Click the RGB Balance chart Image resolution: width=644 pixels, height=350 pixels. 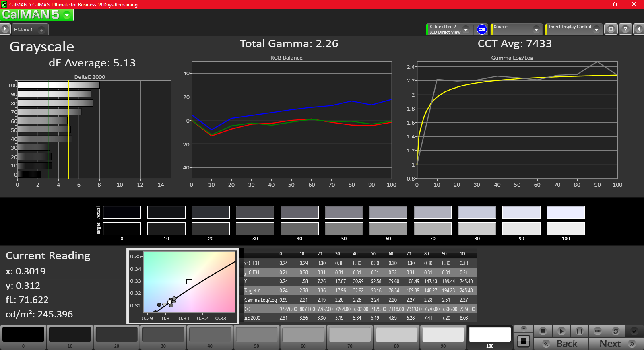[x=291, y=120]
